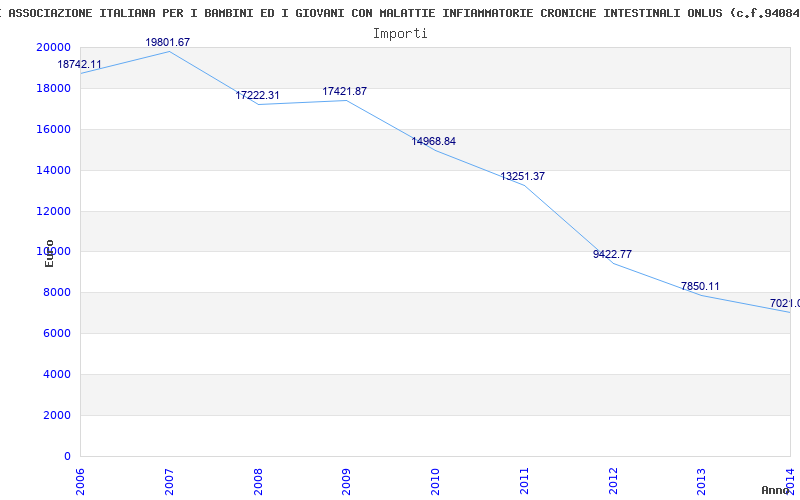Click the y-axis value 8000

(57, 293)
